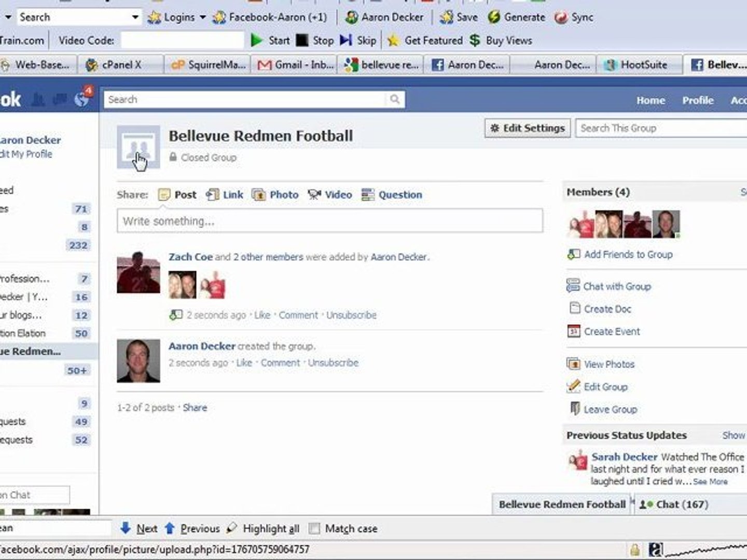Select the Video share option
Viewport: 747px width, 560px height.
pyautogui.click(x=330, y=194)
